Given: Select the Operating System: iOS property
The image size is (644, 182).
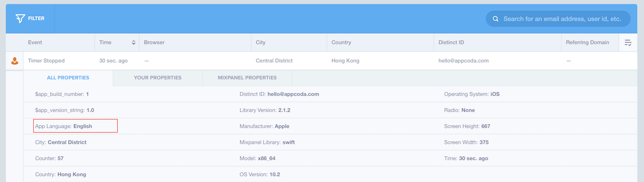Looking at the screenshot, I should 472,94.
